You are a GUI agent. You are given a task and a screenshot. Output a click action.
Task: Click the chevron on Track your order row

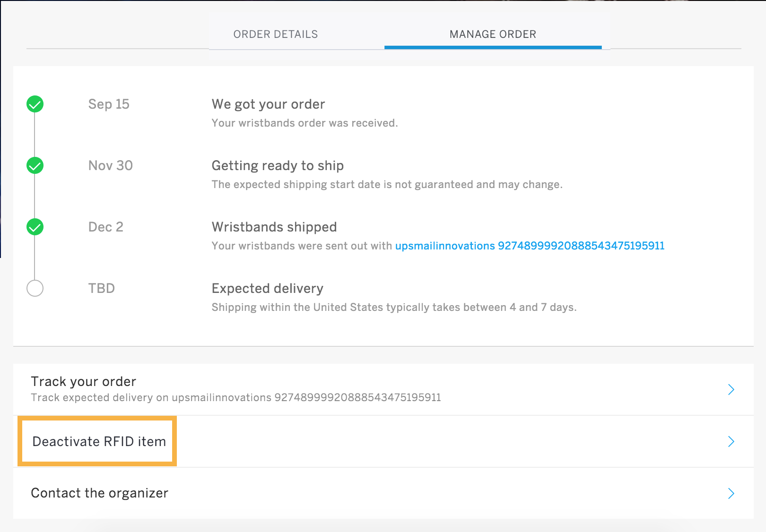click(731, 389)
